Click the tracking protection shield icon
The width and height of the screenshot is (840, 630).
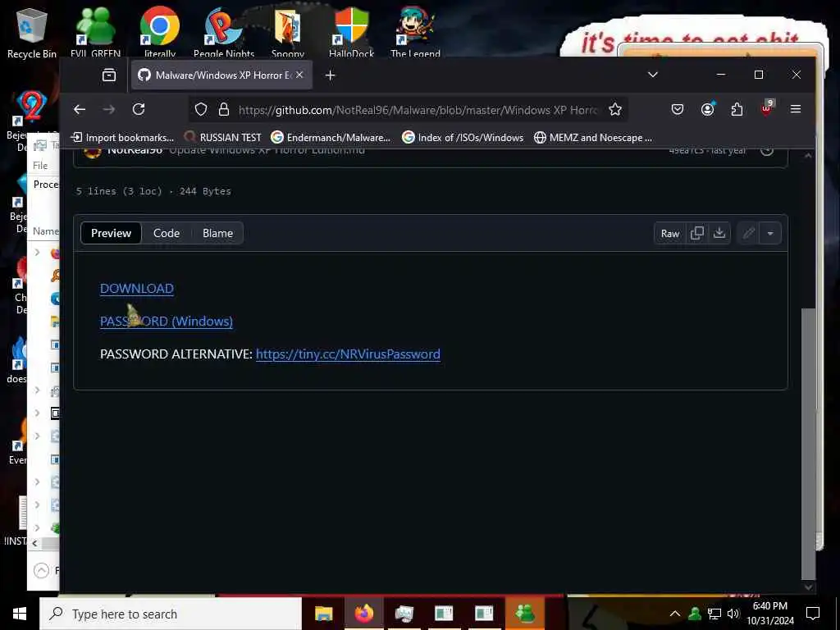coord(201,110)
